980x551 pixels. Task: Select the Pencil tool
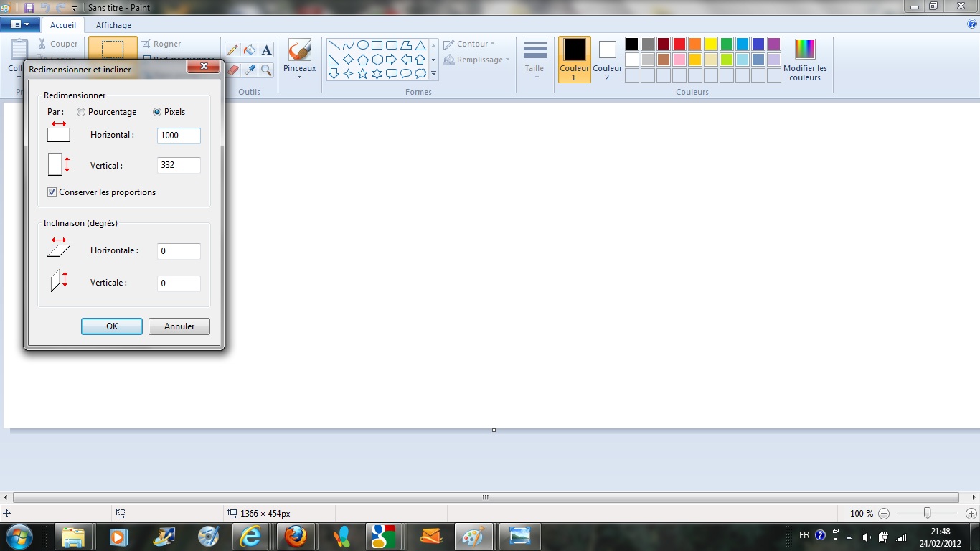pyautogui.click(x=232, y=50)
